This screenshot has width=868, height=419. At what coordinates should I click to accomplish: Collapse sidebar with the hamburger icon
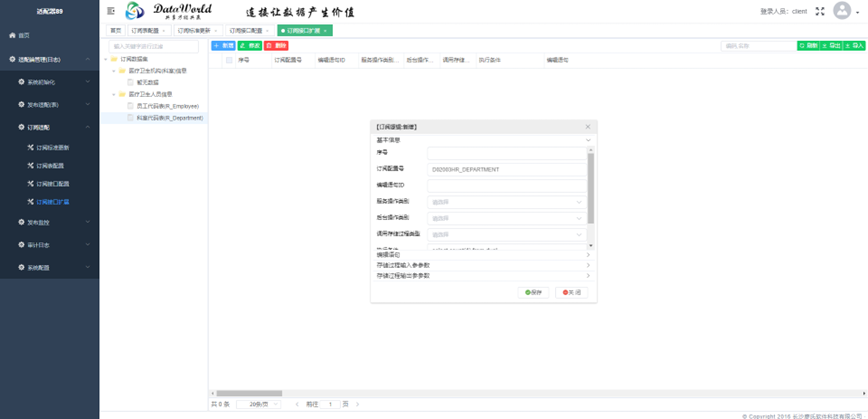coord(111,11)
